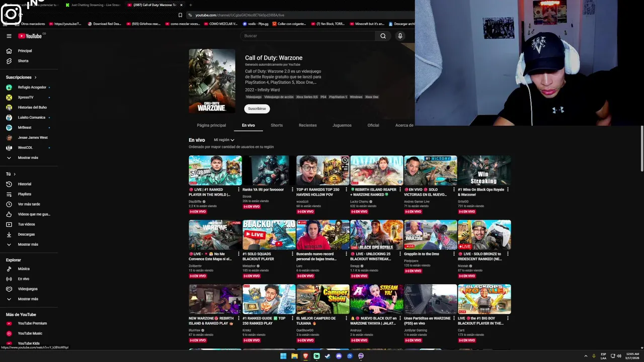Click the taskbar clock showing 12:05 AM
This screenshot has height=362, width=644.
point(632,356)
